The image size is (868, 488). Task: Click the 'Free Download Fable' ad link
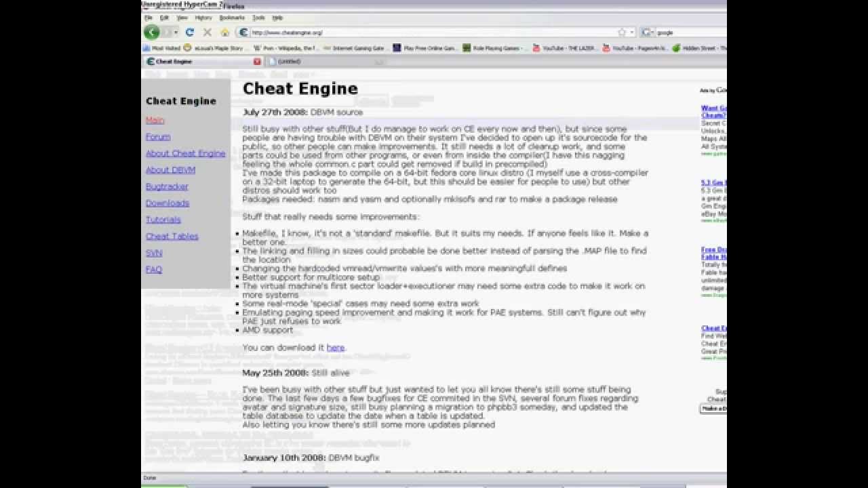tap(714, 253)
